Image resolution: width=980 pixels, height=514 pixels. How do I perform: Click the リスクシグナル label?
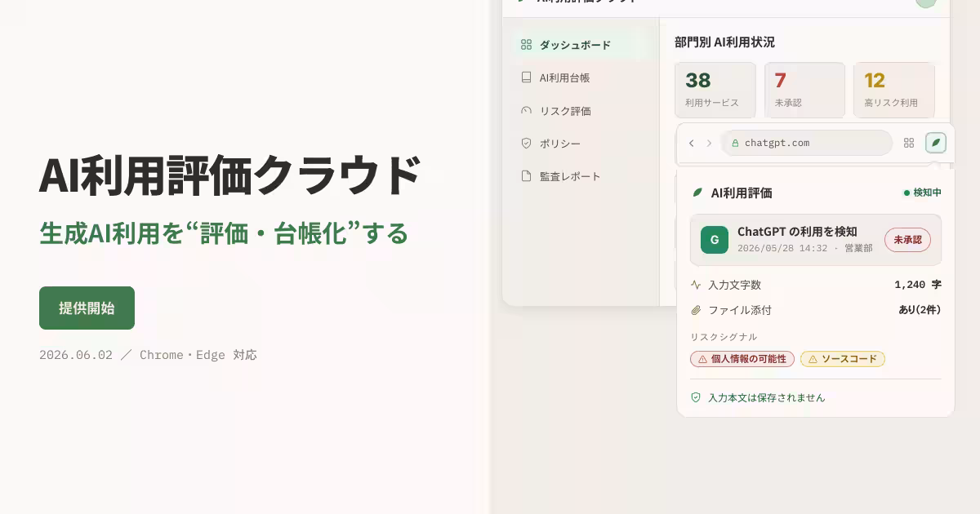(x=724, y=337)
